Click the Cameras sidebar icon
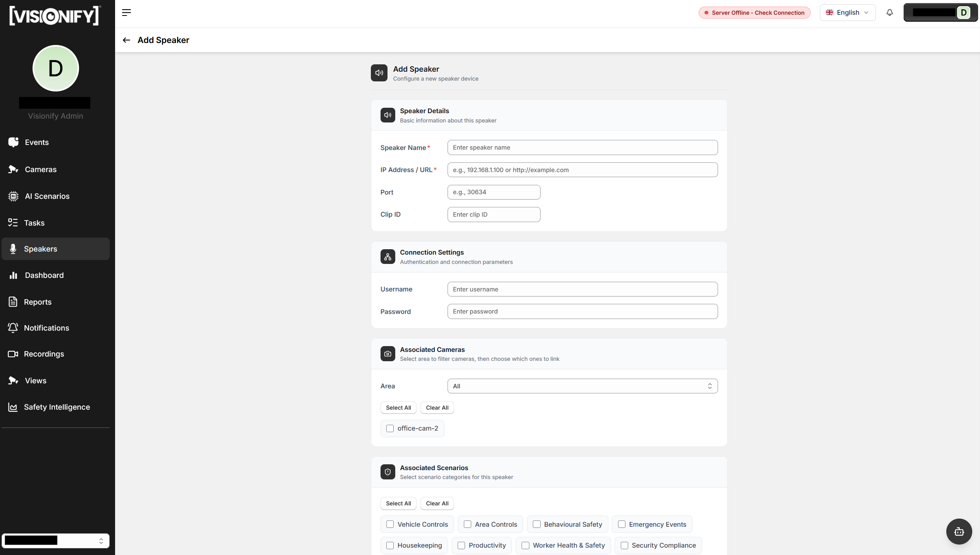980x555 pixels. coord(13,169)
